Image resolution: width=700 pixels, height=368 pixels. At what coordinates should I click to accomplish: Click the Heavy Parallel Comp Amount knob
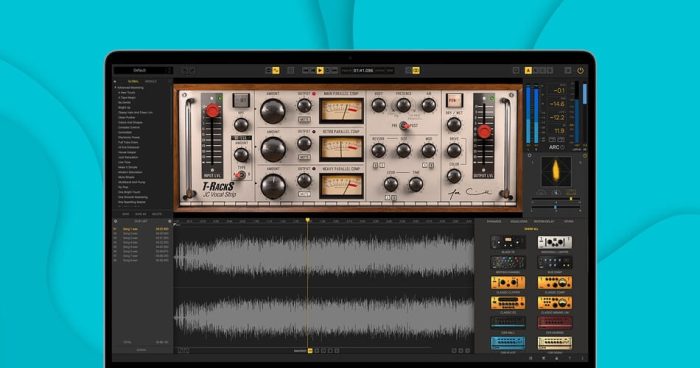(273, 186)
